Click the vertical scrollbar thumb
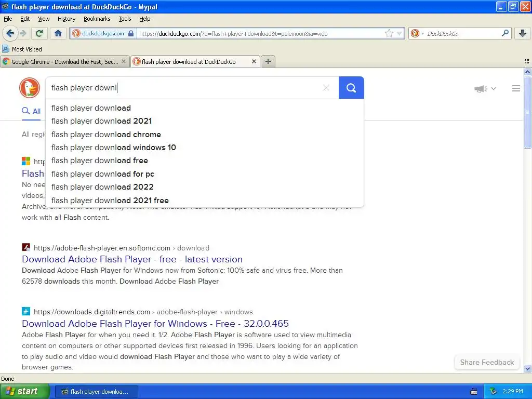The image size is (532, 399). pyautogui.click(x=527, y=112)
